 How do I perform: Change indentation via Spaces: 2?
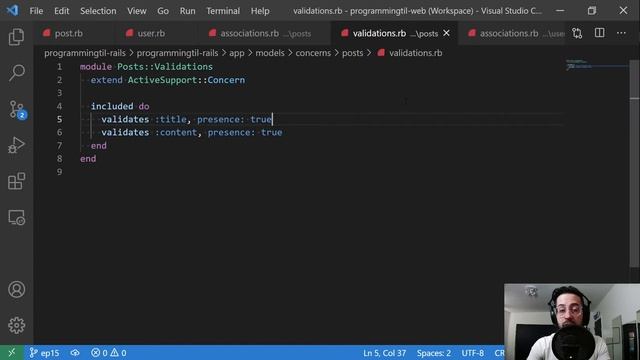(x=434, y=353)
